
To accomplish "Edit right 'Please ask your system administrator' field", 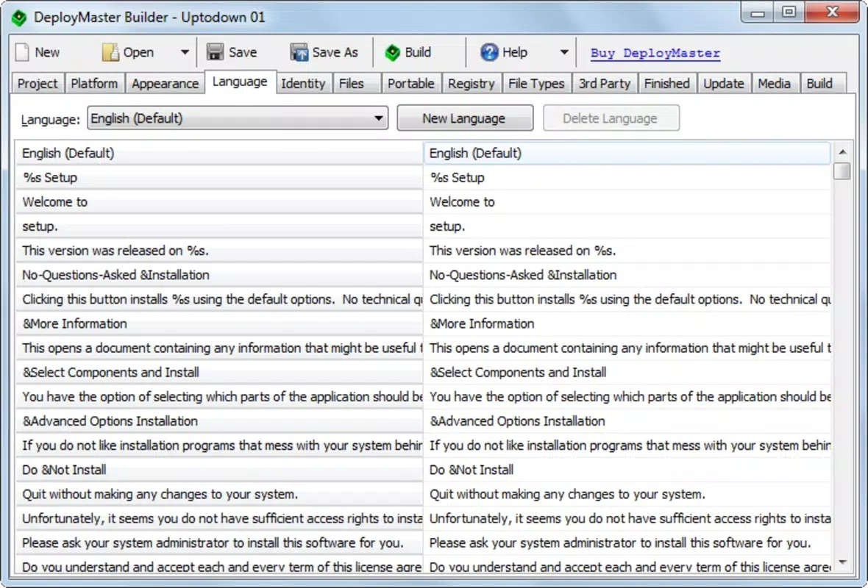I will (627, 542).
